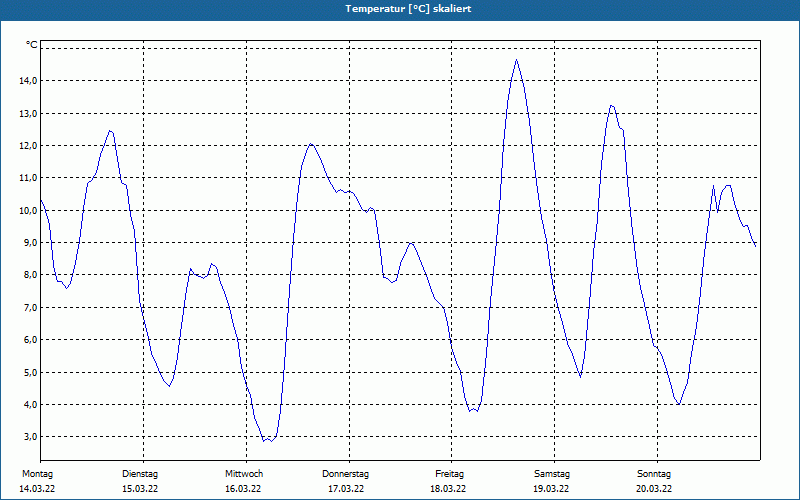Click the 20.03.22 date label
Viewport: 800px width, 500px height.
coord(654,489)
